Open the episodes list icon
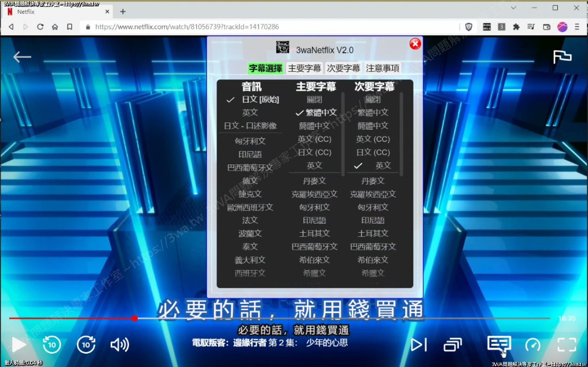Viewport: 588px width, 367px height. coord(452,344)
